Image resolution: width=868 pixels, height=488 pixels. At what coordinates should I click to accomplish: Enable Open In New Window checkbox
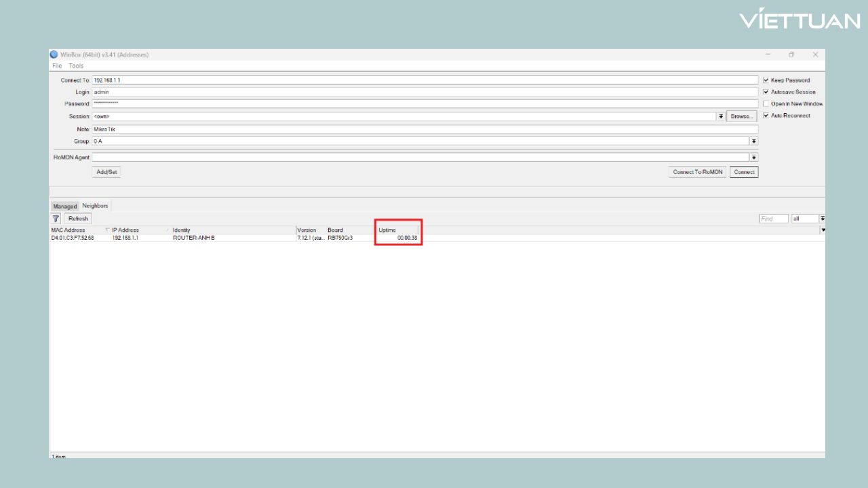(766, 104)
